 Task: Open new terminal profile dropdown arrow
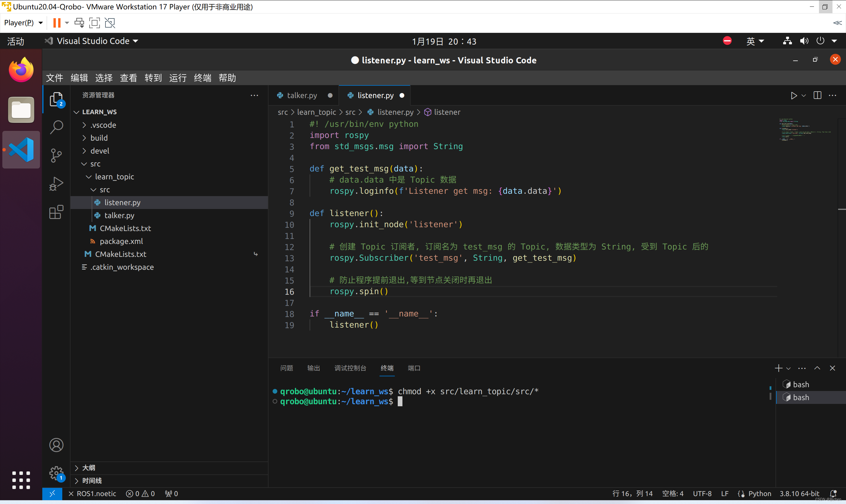point(788,368)
